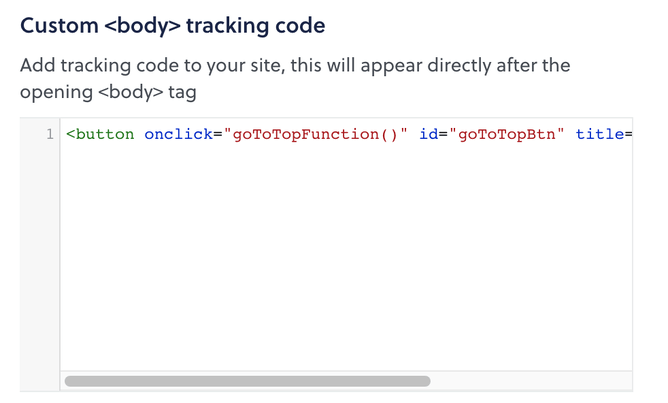Place cursor on the id attribute
This screenshot has height=403, width=668.
tap(429, 134)
